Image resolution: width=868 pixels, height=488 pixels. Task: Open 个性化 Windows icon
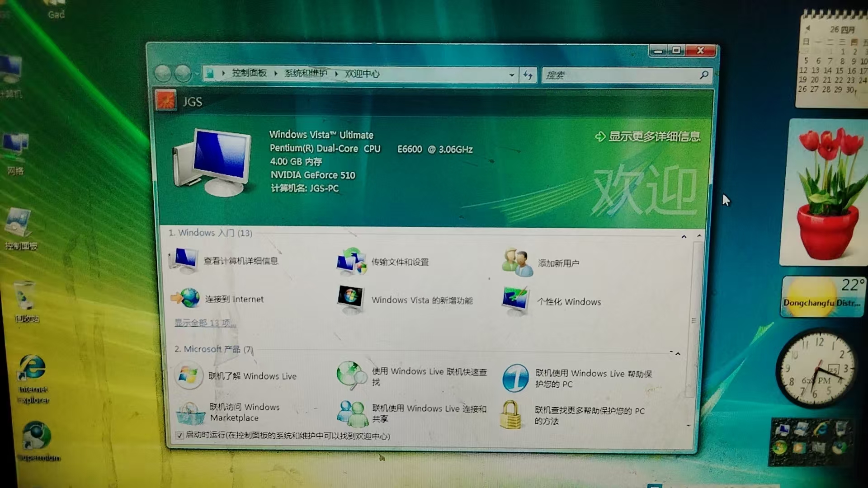pos(515,301)
